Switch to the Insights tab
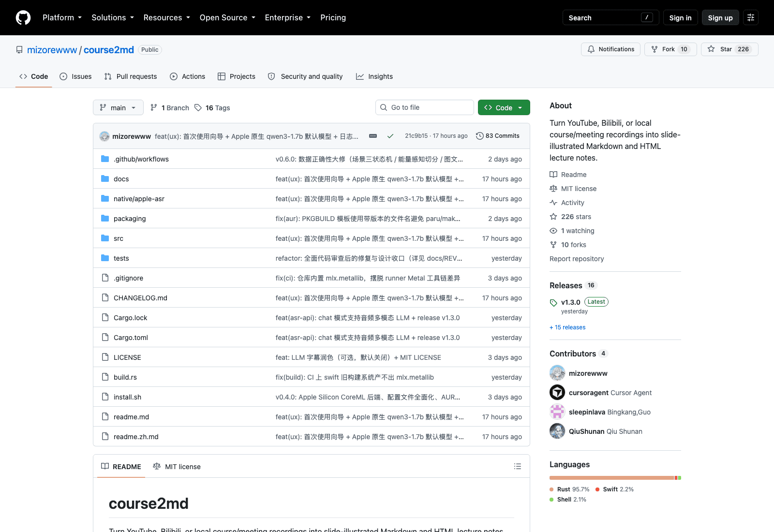This screenshot has width=774, height=532. [374, 76]
